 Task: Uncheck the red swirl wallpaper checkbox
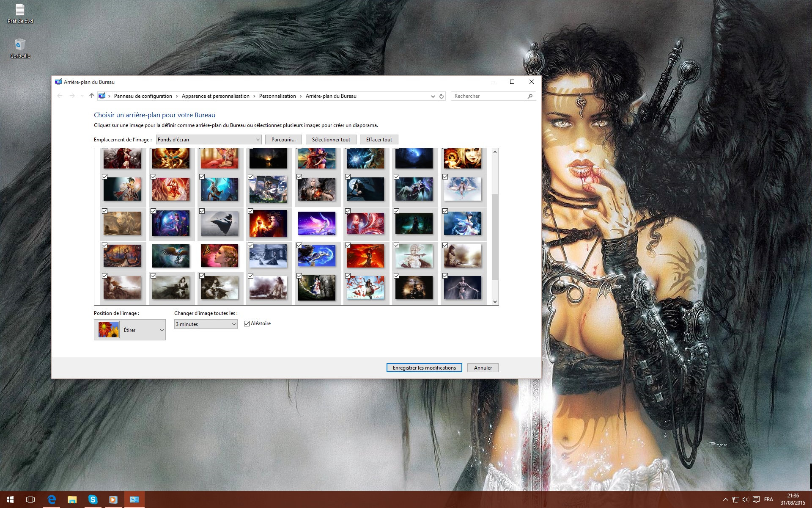[348, 211]
